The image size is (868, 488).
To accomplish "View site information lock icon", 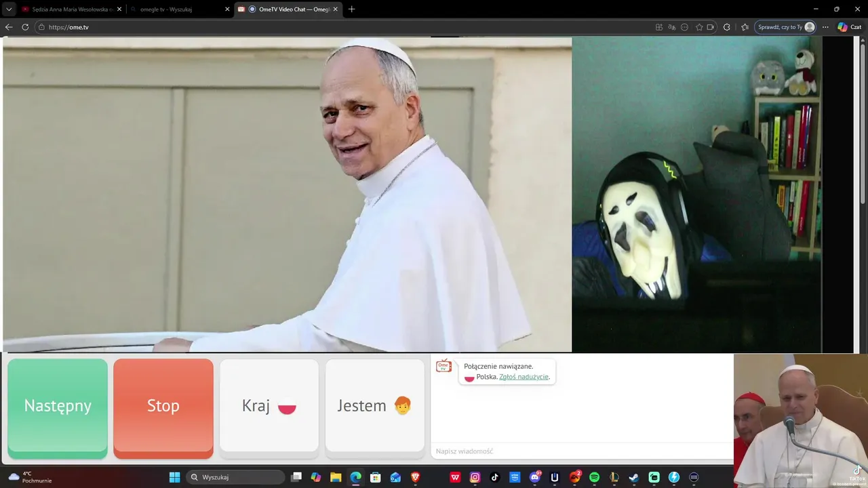I will click(x=41, y=27).
